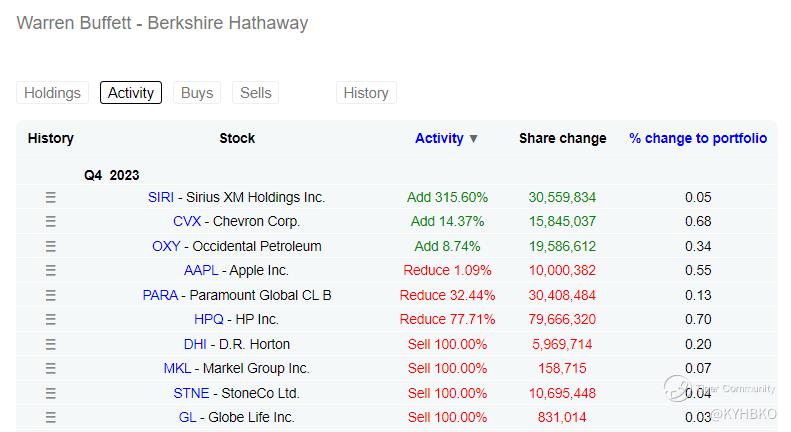The image size is (791, 432).
Task: Sort by the Activity column header
Action: tap(439, 138)
